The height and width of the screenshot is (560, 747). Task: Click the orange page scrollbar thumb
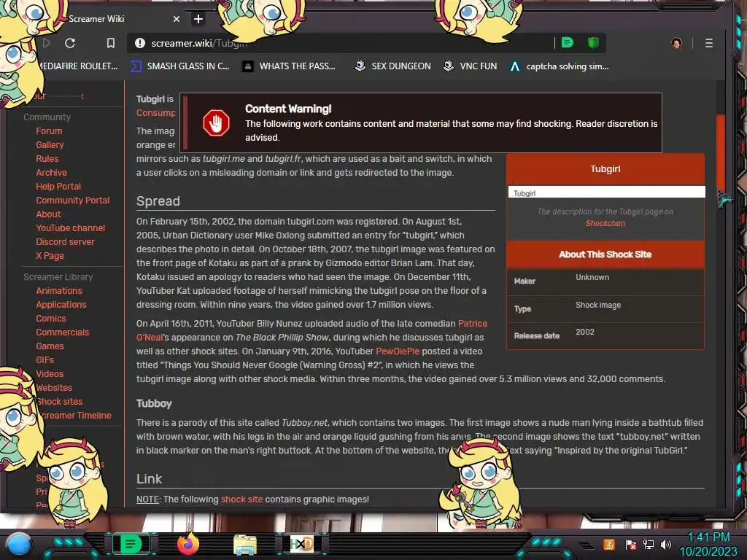(720, 152)
